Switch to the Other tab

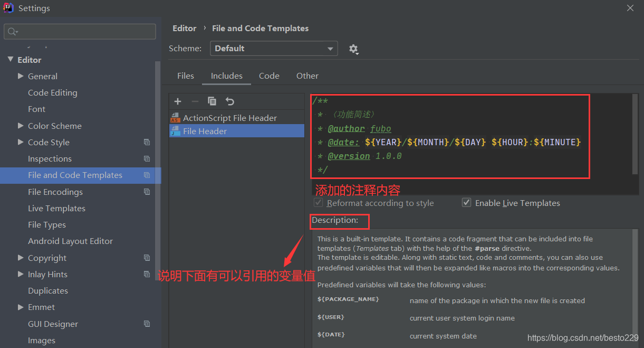coord(307,76)
